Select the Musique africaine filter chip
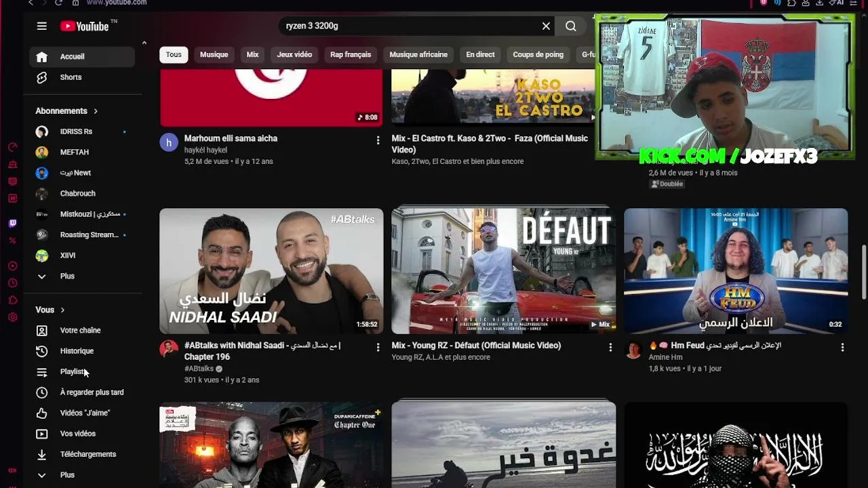 point(418,55)
